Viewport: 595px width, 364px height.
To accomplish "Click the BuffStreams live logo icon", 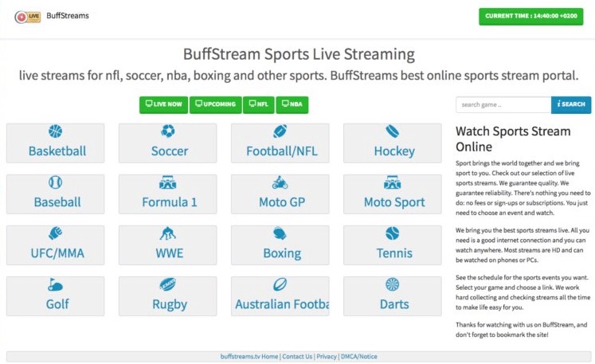I will tap(27, 17).
